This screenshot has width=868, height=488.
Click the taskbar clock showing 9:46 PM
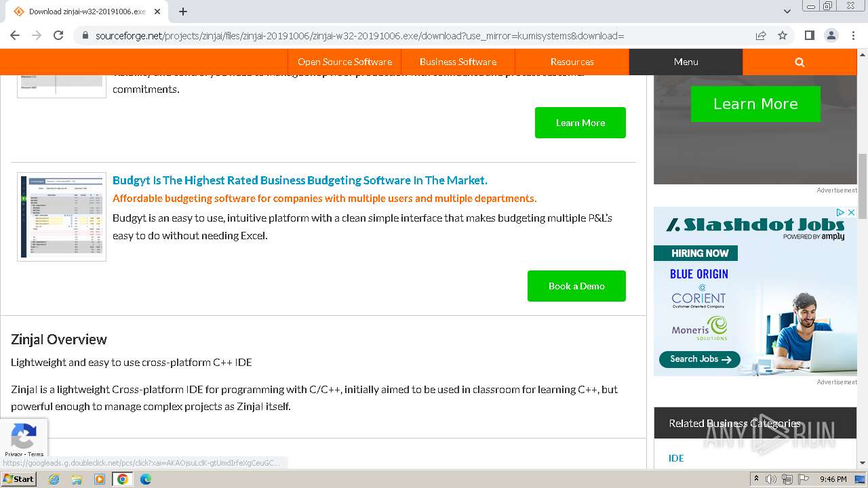pyautogui.click(x=833, y=479)
